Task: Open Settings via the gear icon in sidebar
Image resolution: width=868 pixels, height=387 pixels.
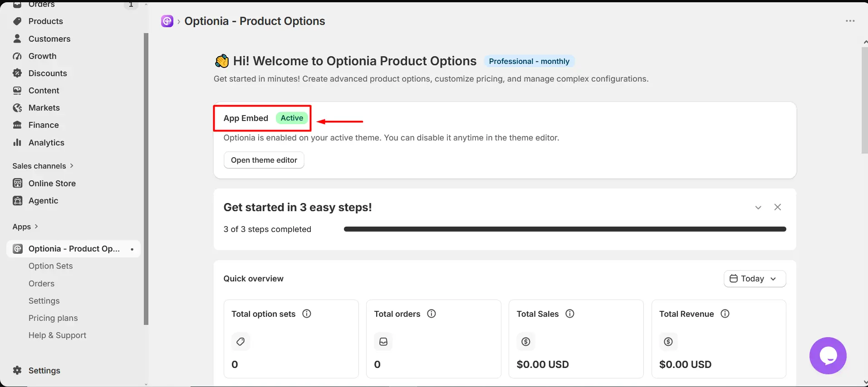Action: coord(17,370)
